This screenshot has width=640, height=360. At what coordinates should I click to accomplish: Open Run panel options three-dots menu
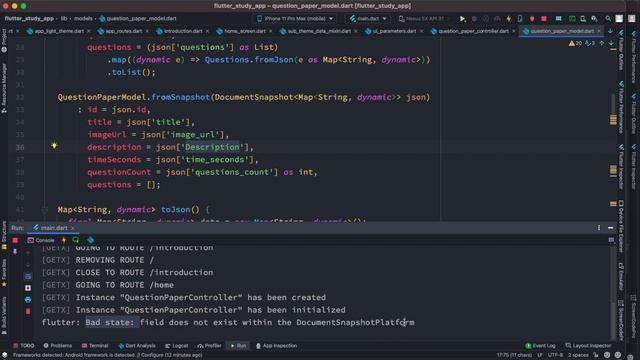(599, 228)
